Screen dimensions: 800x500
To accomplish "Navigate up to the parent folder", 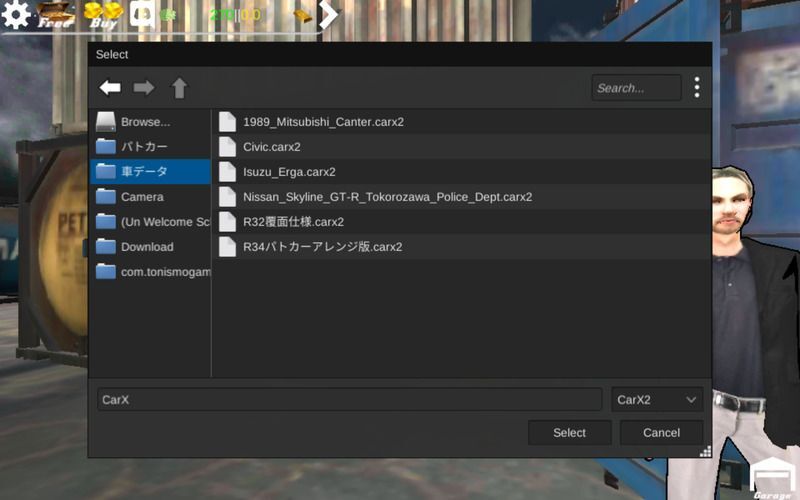I will 179,88.
